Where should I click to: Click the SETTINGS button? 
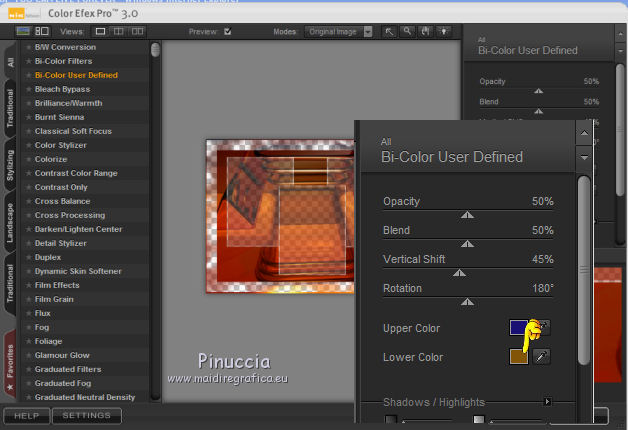point(87,416)
